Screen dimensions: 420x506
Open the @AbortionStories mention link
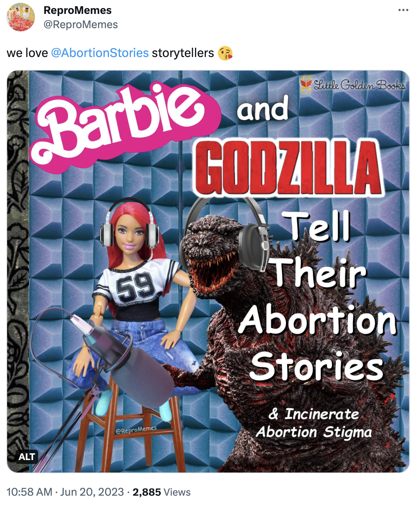coord(100,53)
